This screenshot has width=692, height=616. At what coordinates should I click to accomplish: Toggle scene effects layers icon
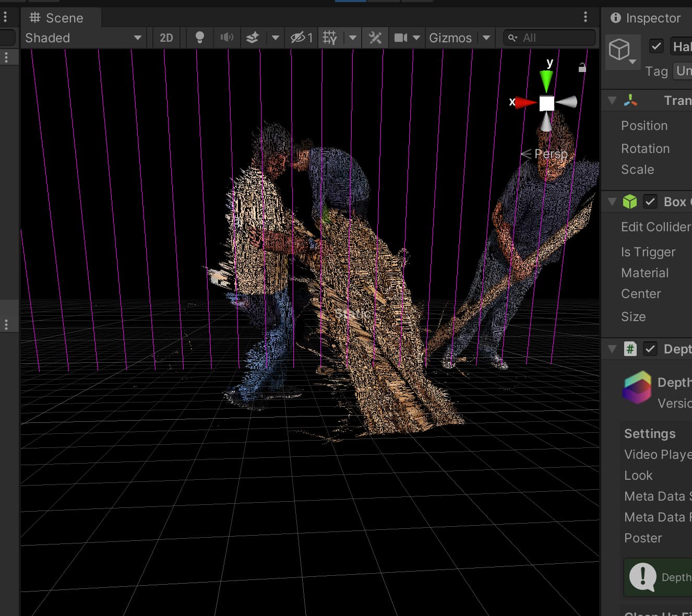coord(253,38)
